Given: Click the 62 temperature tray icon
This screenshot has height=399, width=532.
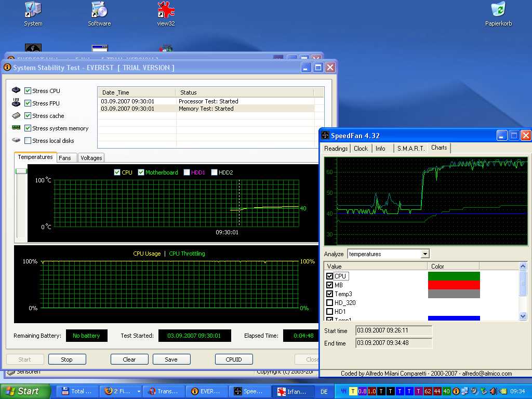Looking at the screenshot, I should [x=428, y=391].
